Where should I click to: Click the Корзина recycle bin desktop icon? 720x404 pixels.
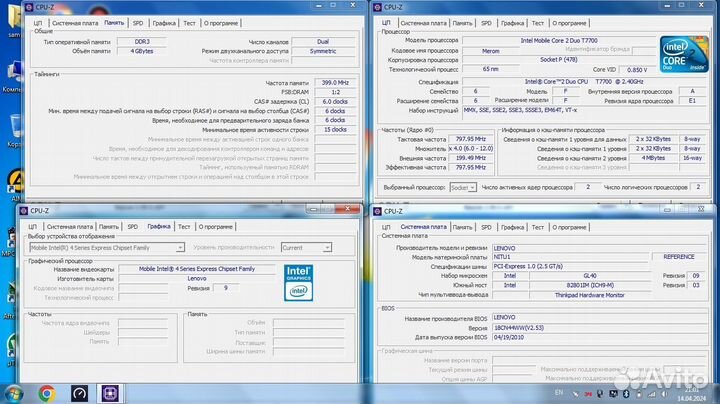[14, 131]
